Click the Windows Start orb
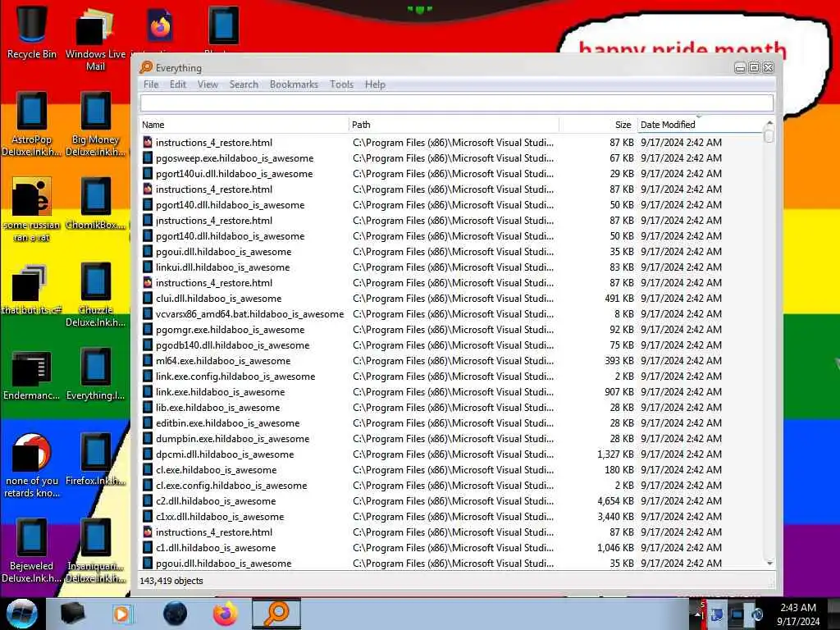The height and width of the screenshot is (630, 840). (22, 614)
